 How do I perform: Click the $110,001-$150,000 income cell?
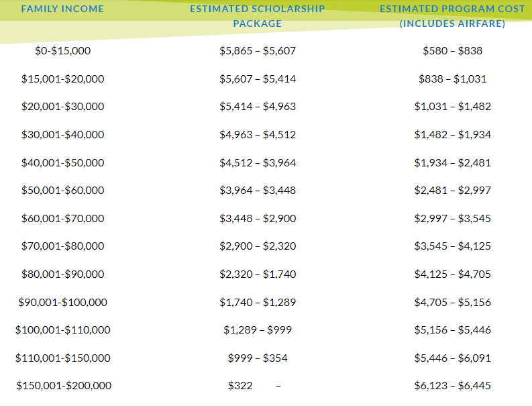click(63, 358)
